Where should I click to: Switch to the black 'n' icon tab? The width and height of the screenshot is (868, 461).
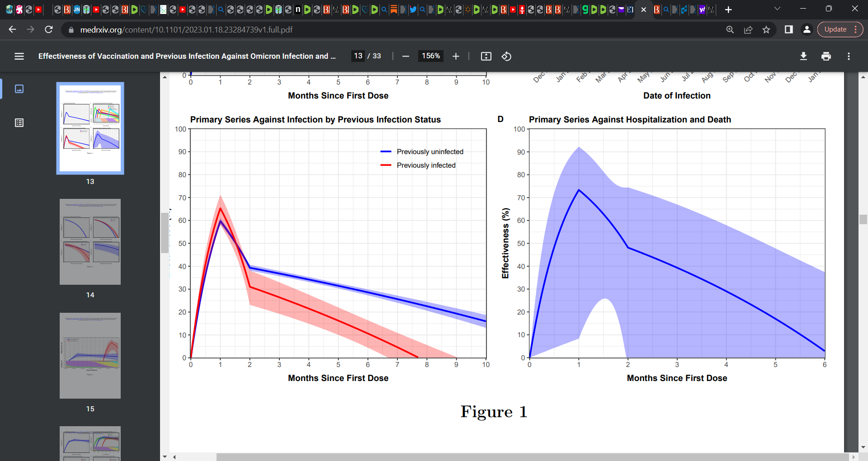[x=298, y=9]
